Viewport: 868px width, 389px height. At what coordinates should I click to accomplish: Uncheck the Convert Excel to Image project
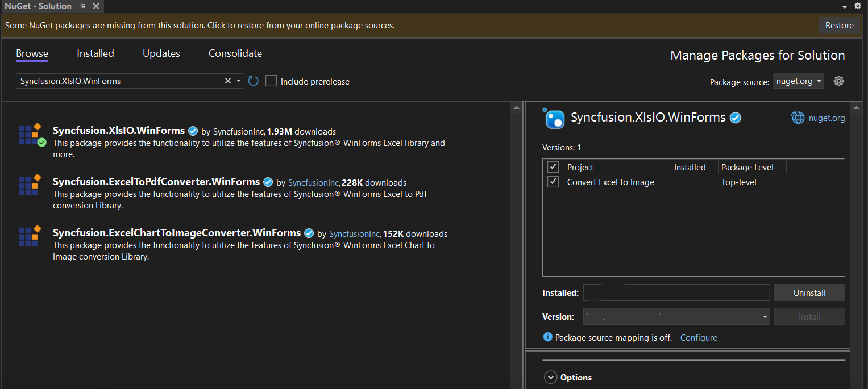pyautogui.click(x=553, y=182)
